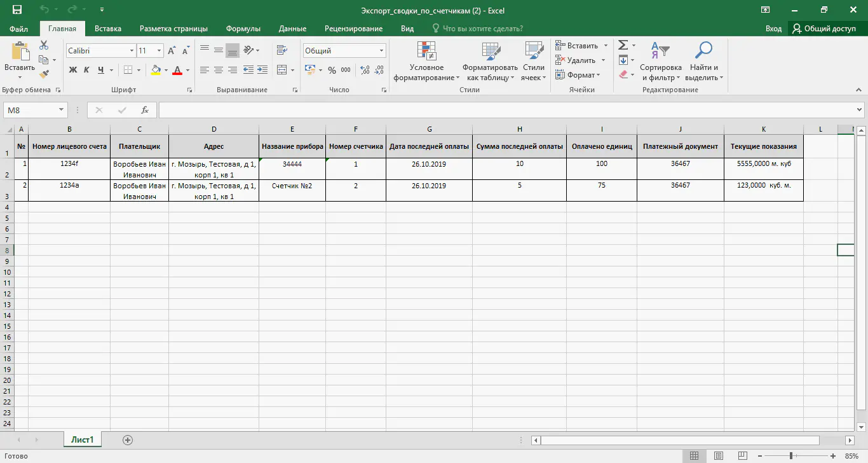The image size is (868, 463).
Task: Click the Format Painter brush icon
Action: point(44,74)
